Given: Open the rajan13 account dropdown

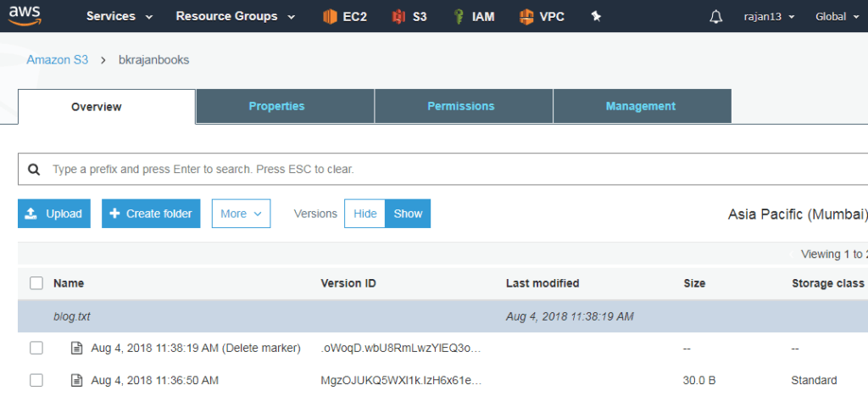Looking at the screenshot, I should click(769, 17).
